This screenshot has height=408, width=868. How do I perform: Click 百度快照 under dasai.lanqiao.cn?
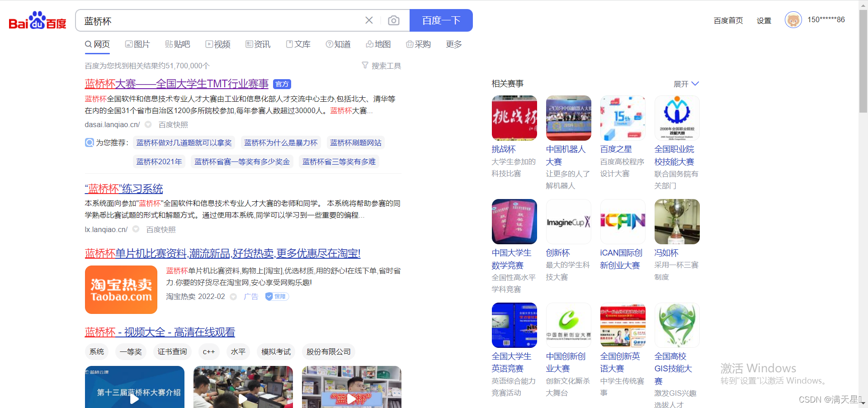173,125
